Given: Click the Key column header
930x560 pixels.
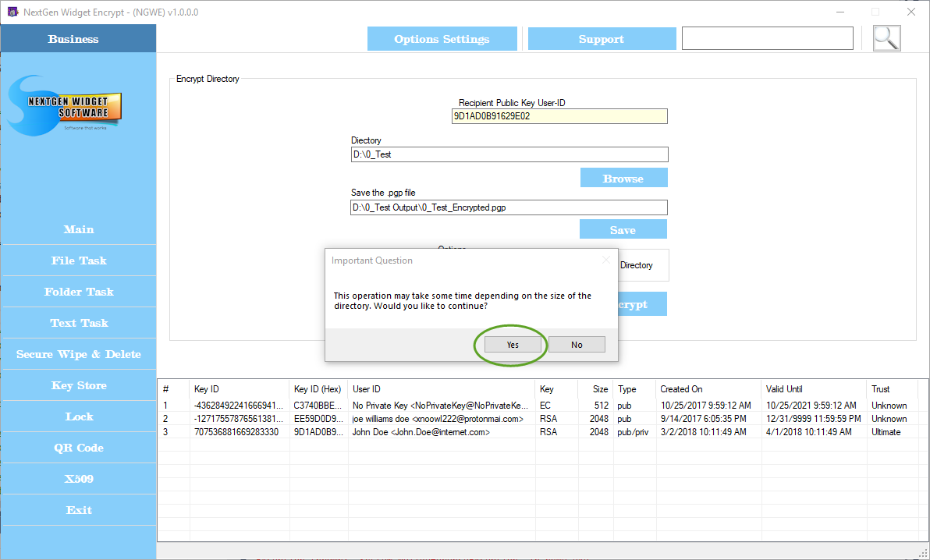Looking at the screenshot, I should coord(557,389).
